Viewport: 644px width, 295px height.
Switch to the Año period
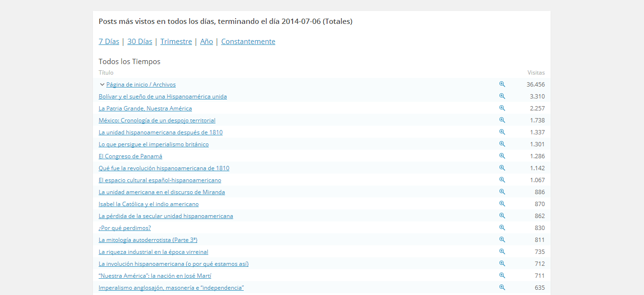(206, 42)
